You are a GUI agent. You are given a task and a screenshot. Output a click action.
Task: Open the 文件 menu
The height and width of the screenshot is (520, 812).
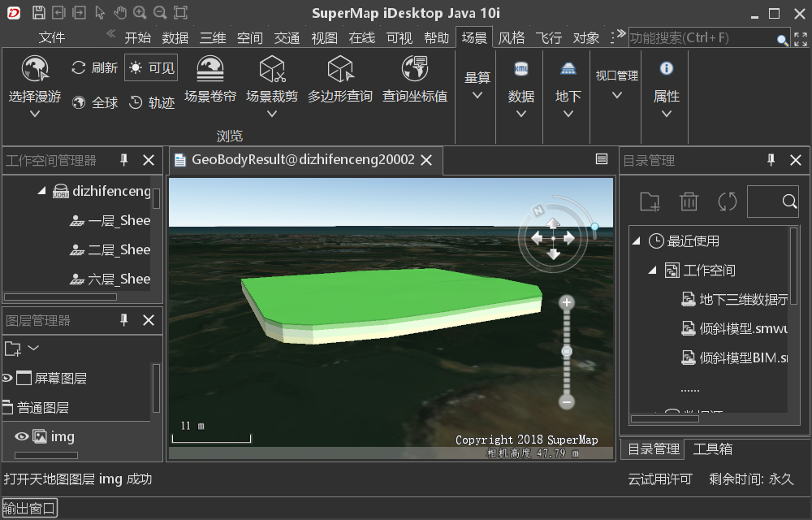(x=52, y=38)
